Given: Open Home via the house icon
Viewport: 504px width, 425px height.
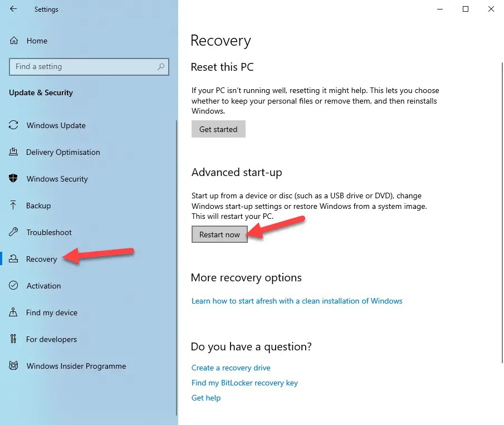Looking at the screenshot, I should [x=14, y=41].
